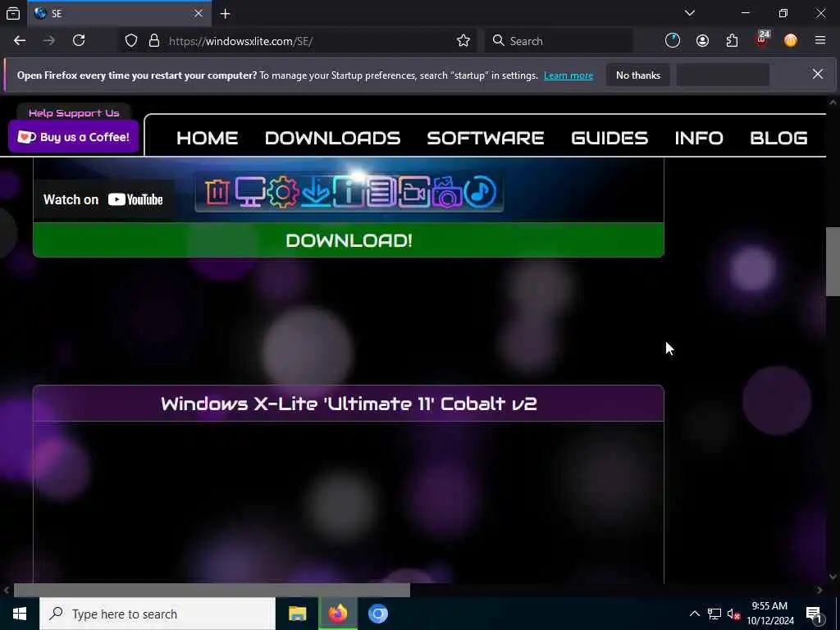This screenshot has height=630, width=840.
Task: Click Watch on YouTube link
Action: pyautogui.click(x=103, y=200)
